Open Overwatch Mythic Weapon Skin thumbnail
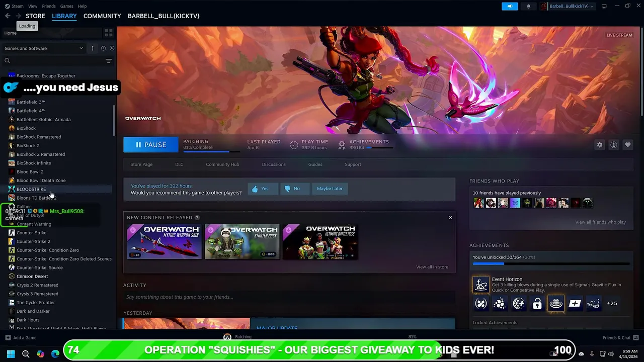This screenshot has width=644, height=362. [164, 242]
